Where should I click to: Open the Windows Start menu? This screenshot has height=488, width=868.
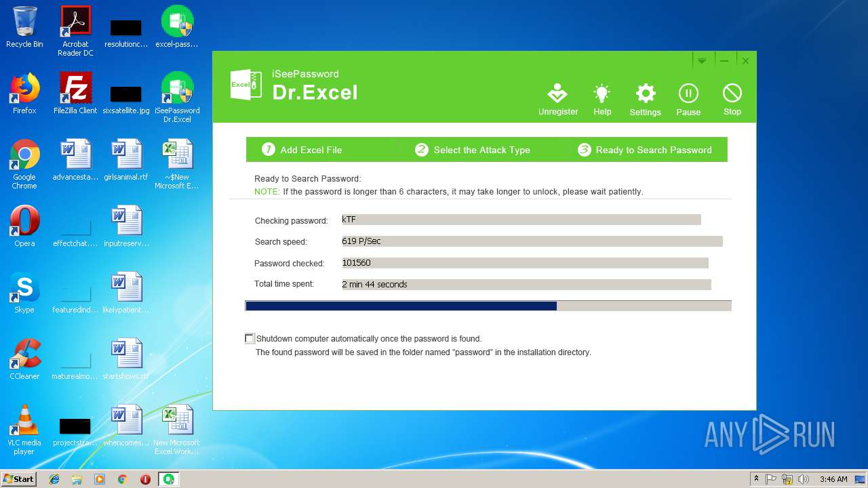tap(18, 479)
